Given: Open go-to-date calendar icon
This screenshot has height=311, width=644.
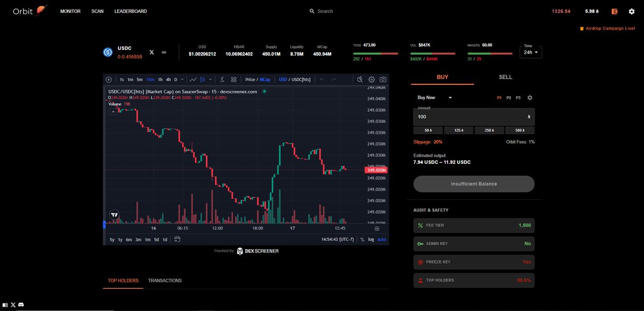Looking at the screenshot, I should click(x=178, y=240).
